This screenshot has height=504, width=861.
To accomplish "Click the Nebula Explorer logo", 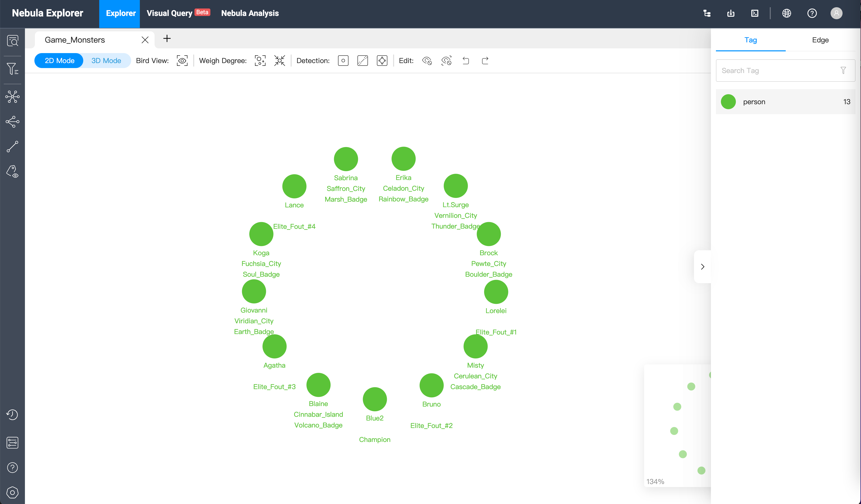I will coord(48,13).
